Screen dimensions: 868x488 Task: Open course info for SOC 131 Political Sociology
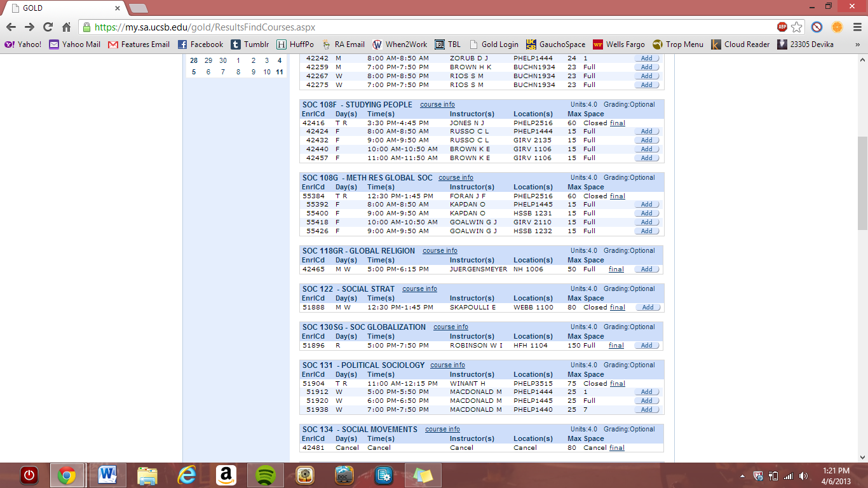(x=447, y=365)
